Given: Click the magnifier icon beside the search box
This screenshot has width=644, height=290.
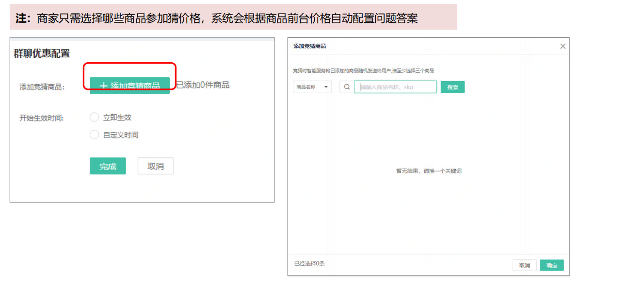Looking at the screenshot, I should point(347,87).
